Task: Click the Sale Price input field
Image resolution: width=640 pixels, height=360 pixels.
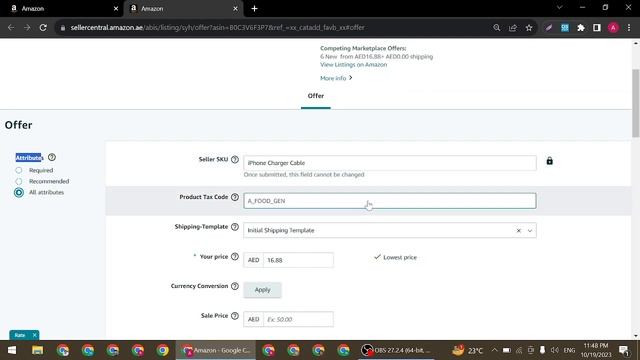Action: click(298, 319)
